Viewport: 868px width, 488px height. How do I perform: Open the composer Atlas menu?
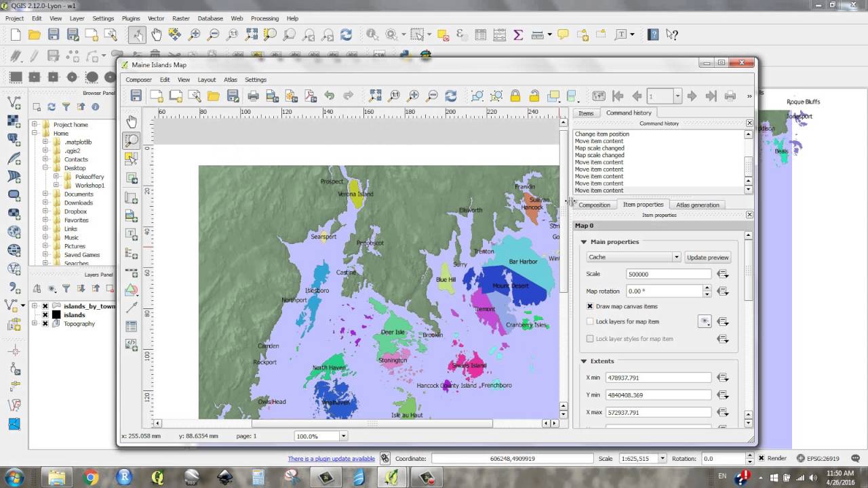click(x=231, y=80)
